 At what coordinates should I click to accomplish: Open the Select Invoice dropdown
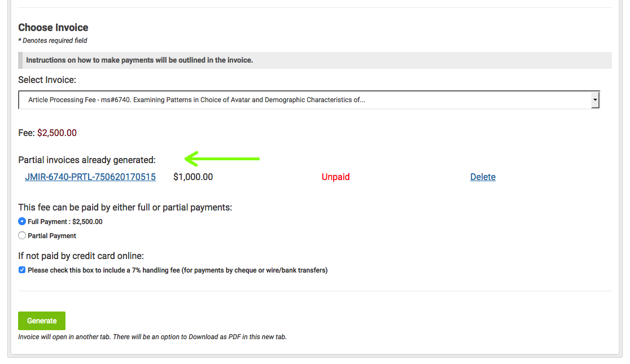click(x=305, y=100)
